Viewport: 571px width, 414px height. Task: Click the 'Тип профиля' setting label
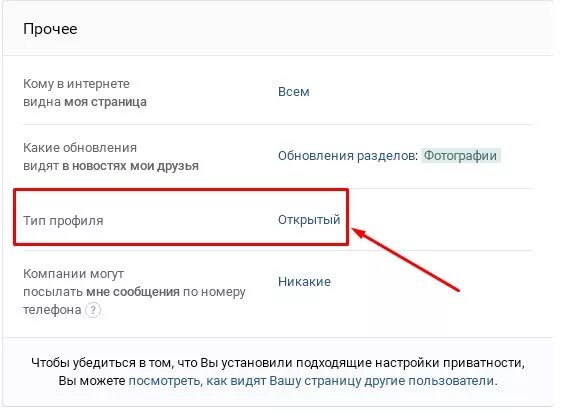[x=63, y=221]
